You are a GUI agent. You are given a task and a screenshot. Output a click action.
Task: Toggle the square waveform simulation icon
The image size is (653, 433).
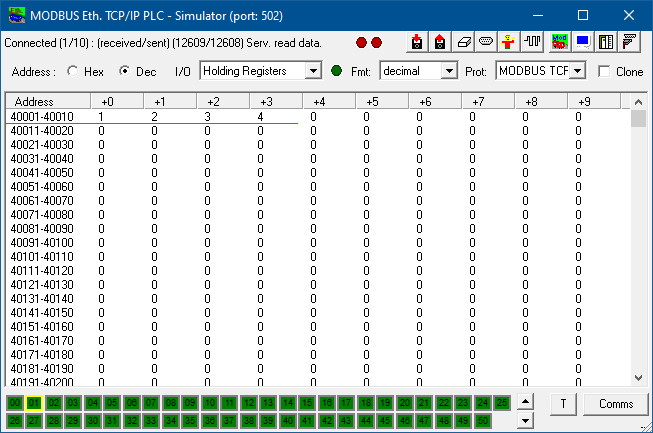(x=532, y=42)
